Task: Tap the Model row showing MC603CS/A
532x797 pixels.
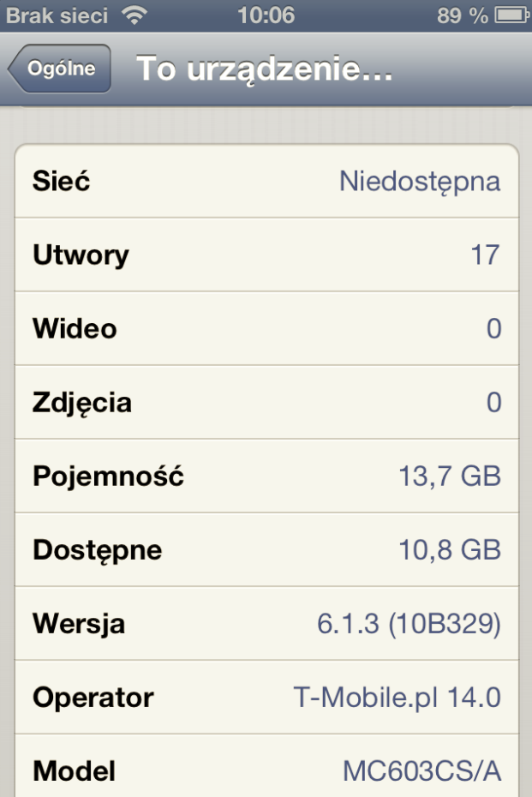Action: click(266, 770)
